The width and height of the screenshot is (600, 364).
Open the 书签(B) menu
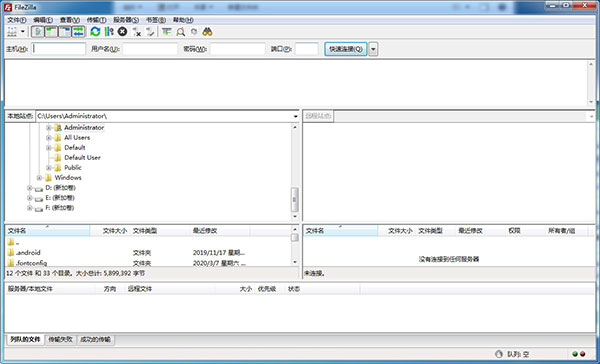[156, 20]
